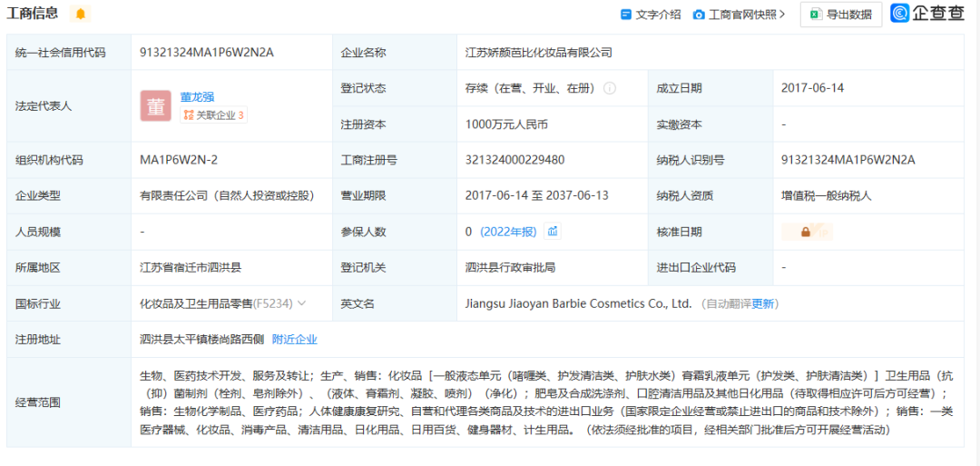Click the 关联企业 network icon

pos(189,115)
